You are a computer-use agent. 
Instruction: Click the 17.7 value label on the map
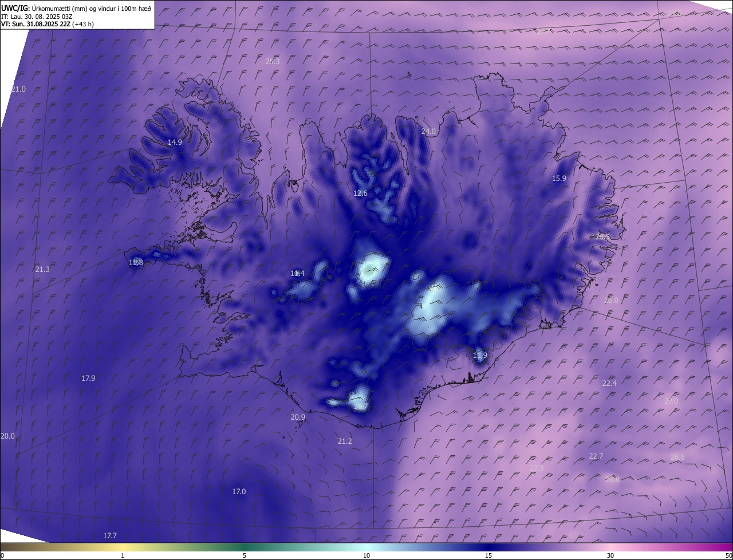tap(110, 536)
